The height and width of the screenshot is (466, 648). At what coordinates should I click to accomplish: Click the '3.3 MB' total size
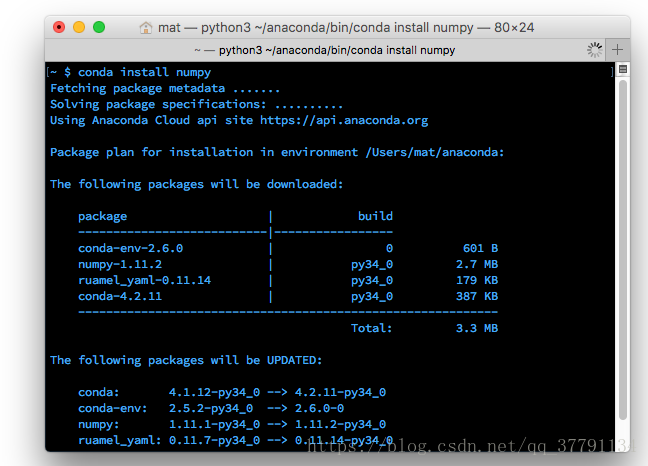477,328
